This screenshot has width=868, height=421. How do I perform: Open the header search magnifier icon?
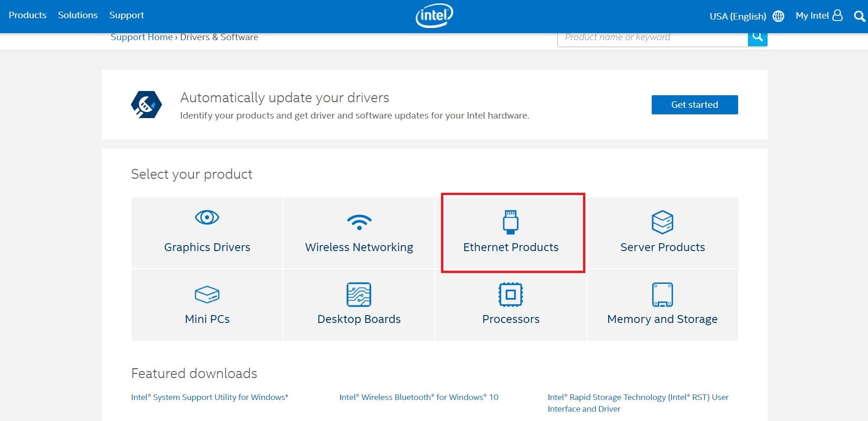click(859, 16)
